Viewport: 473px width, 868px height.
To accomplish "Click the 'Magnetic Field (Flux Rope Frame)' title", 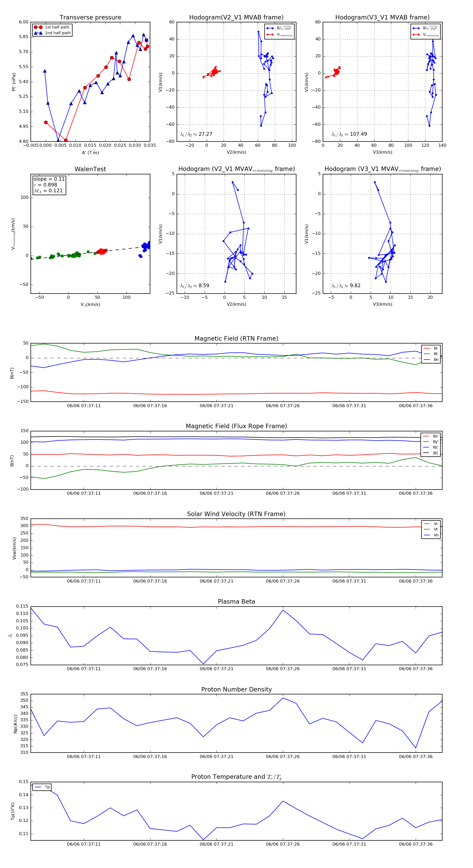I will (236, 426).
